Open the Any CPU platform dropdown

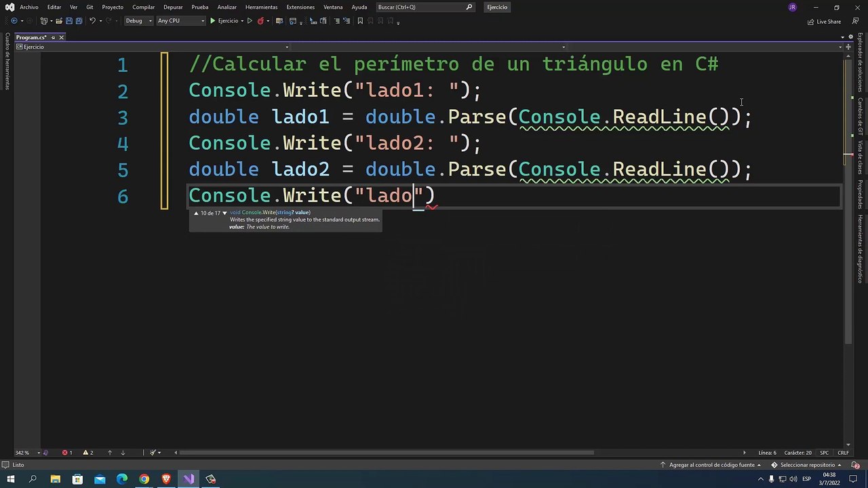click(180, 21)
